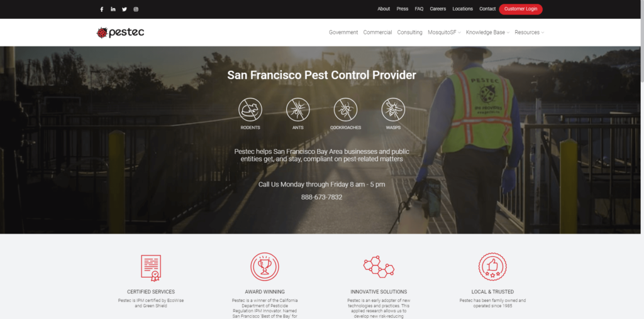The image size is (644, 319).
Task: Click the Rodents pest icon
Action: coord(250,109)
